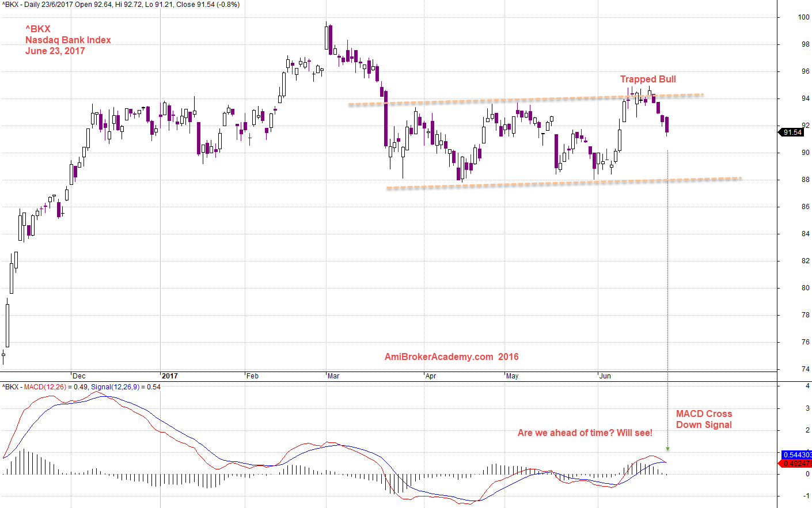Click the 'AmiBrokerAcademy.com 2016' text
This screenshot has height=508, width=812.
[x=451, y=357]
